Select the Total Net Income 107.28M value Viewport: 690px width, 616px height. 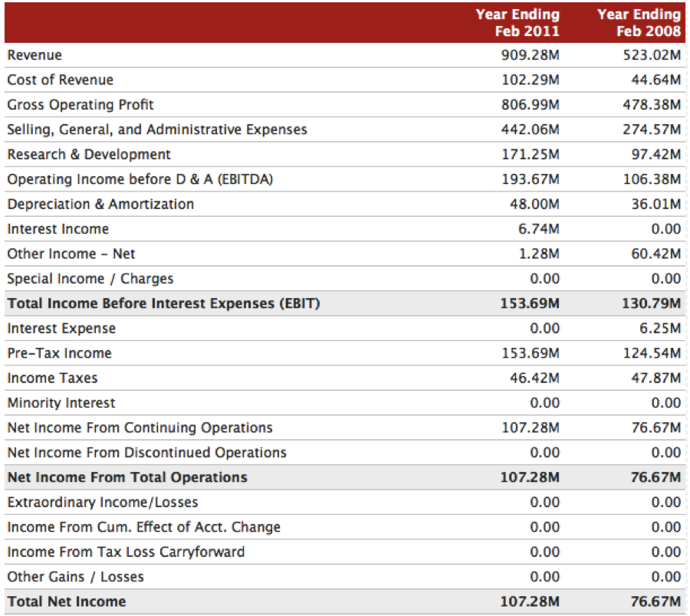(530, 601)
